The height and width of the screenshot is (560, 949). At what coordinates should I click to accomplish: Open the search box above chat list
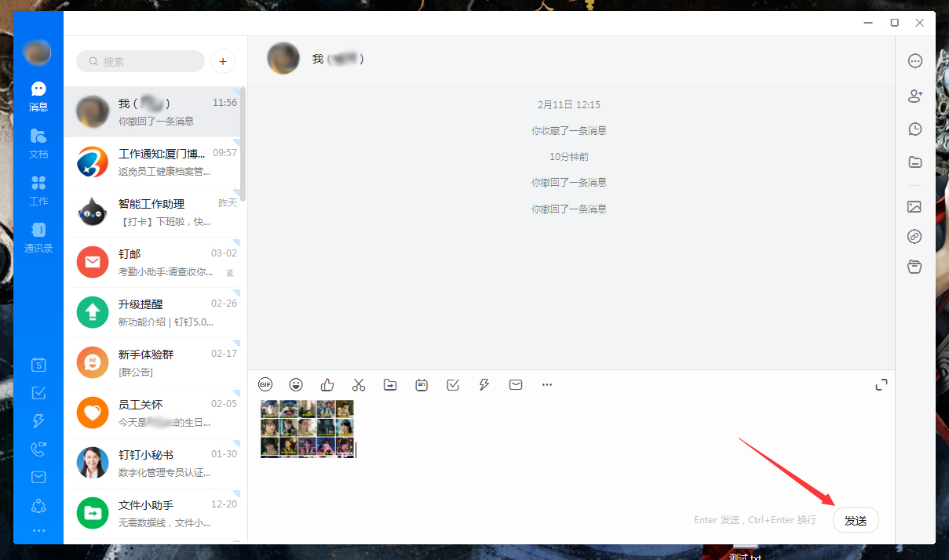[x=140, y=60]
